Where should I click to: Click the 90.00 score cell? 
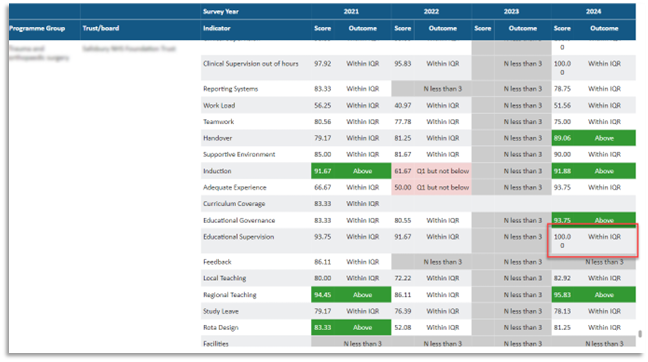562,155
